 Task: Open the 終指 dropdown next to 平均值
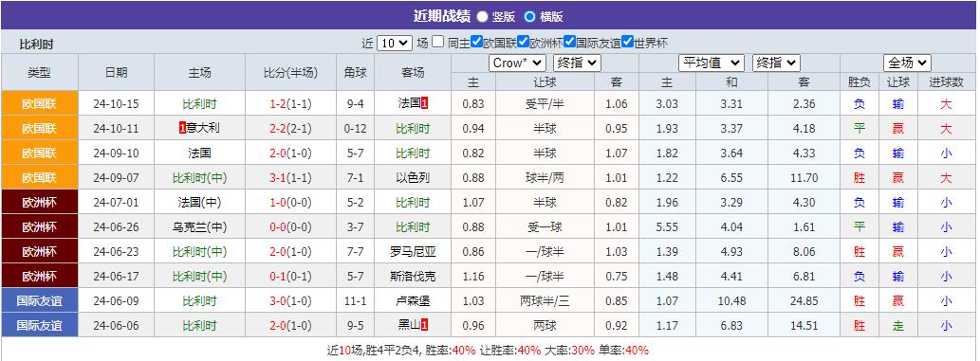(x=776, y=63)
